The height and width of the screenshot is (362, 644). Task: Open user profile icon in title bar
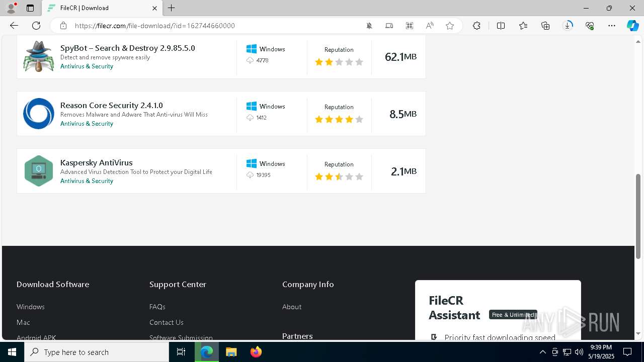coord(11,8)
